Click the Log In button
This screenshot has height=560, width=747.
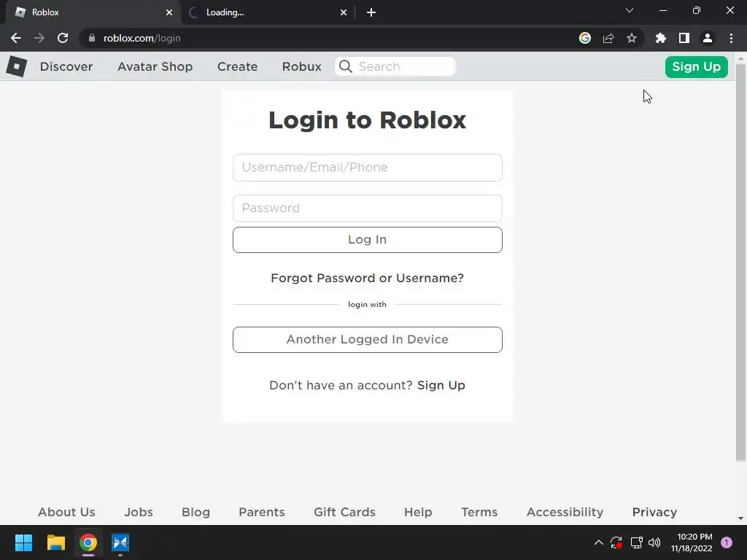click(x=368, y=239)
